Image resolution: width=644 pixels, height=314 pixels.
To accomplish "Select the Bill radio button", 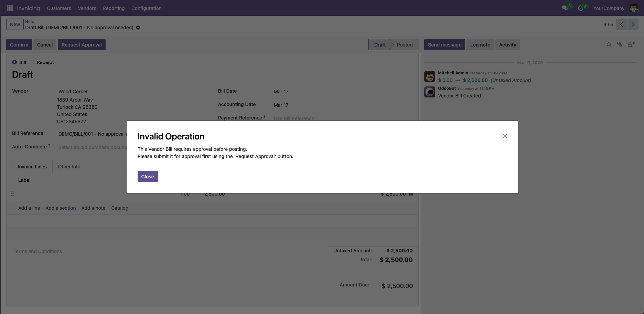I will coord(14,62).
